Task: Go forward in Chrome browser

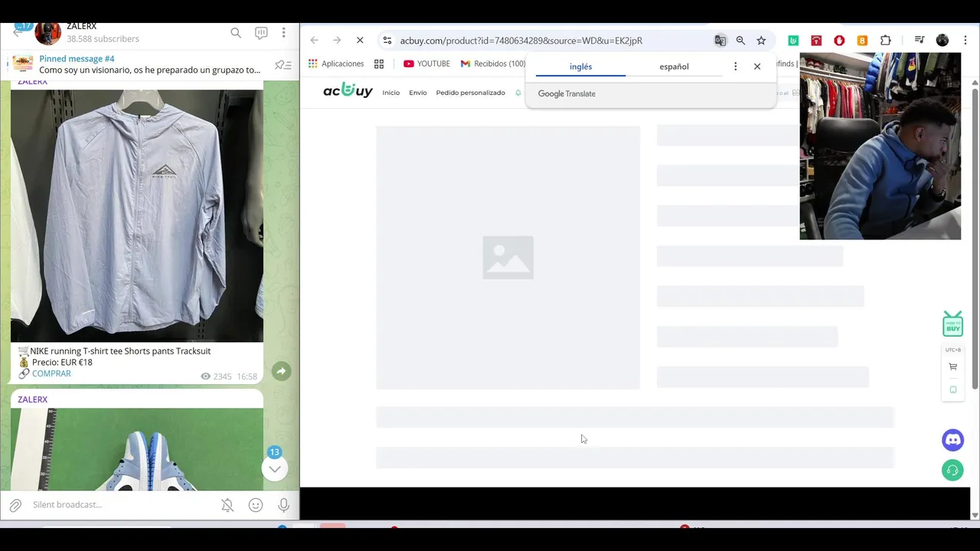Action: point(337,41)
